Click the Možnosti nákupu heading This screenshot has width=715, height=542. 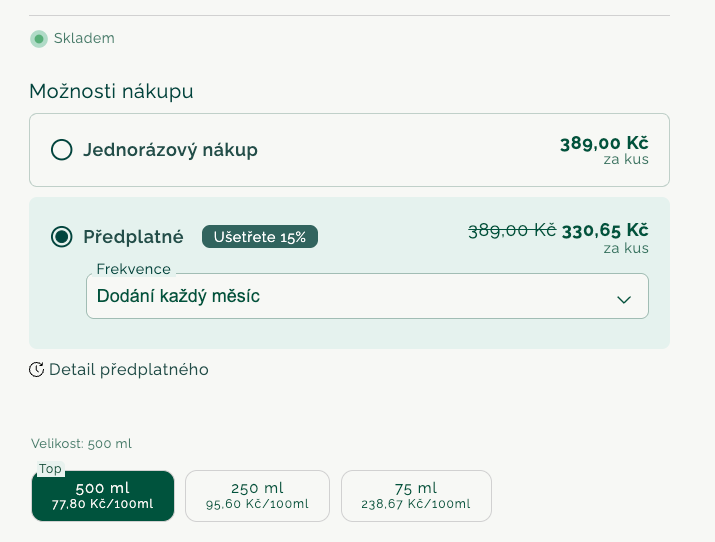click(x=111, y=92)
